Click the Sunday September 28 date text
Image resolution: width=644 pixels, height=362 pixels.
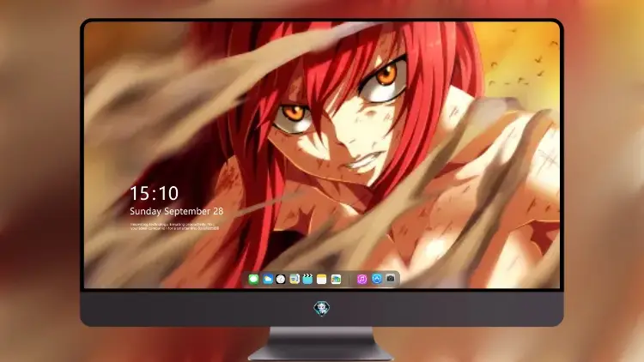(x=177, y=211)
